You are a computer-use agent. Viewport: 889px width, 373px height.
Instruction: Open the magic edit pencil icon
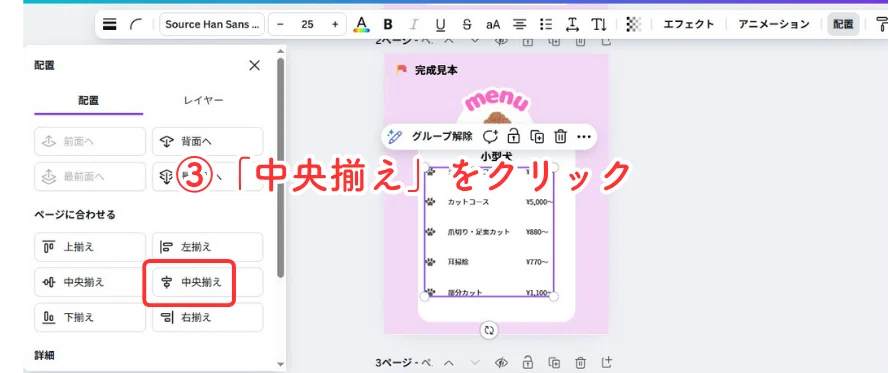pyautogui.click(x=395, y=137)
